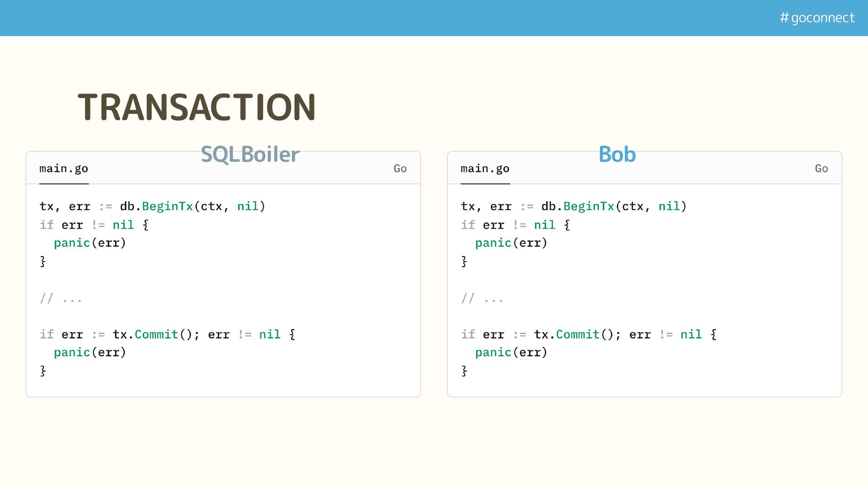
Task: Click the #goconnect hashtag in header
Action: 817,18
